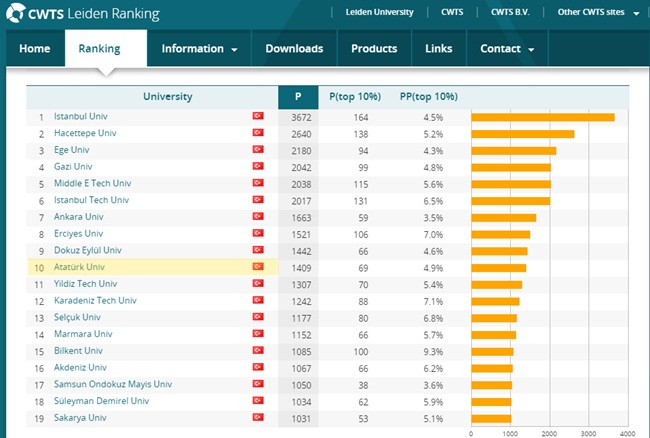This screenshot has width=650, height=438.
Task: Sort by the PP(top 10%) column header
Action: click(429, 97)
